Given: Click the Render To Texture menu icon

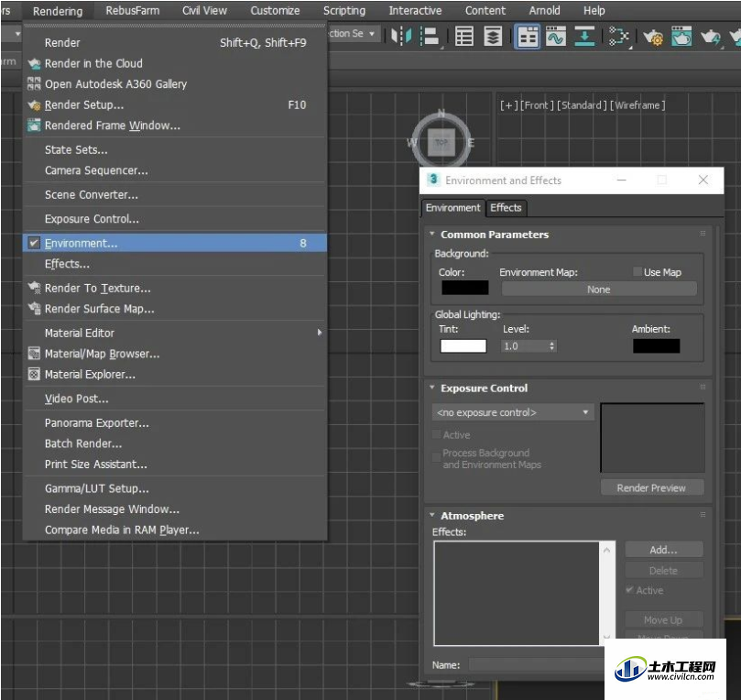Looking at the screenshot, I should [x=34, y=288].
